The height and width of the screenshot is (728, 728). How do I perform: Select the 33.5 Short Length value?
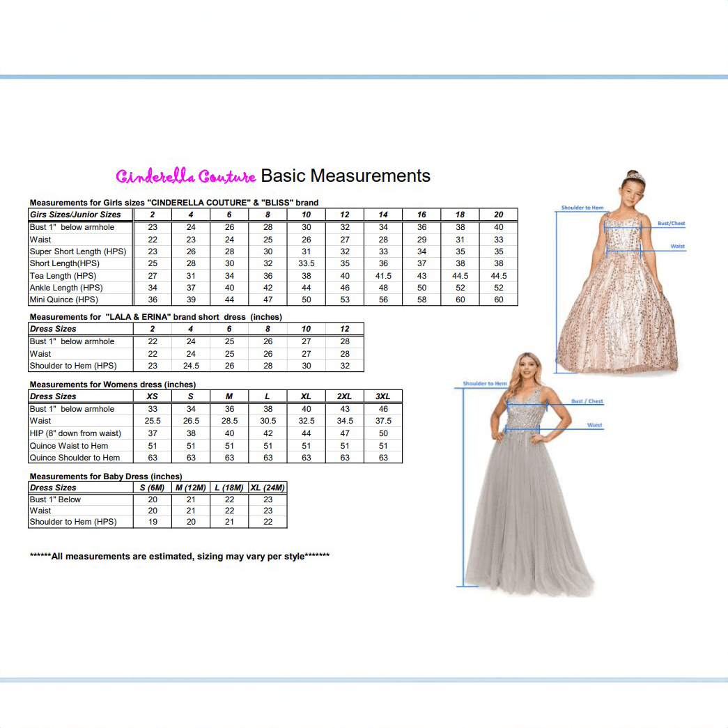coord(307,263)
